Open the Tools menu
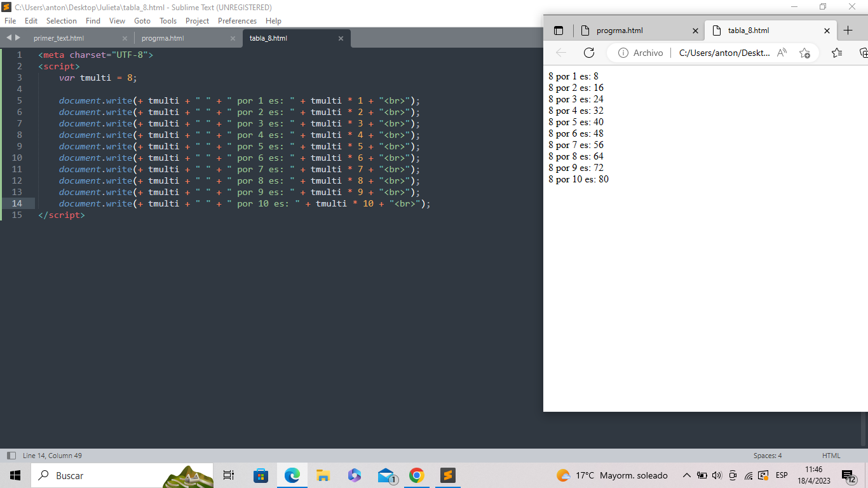The image size is (868, 488). (168, 21)
